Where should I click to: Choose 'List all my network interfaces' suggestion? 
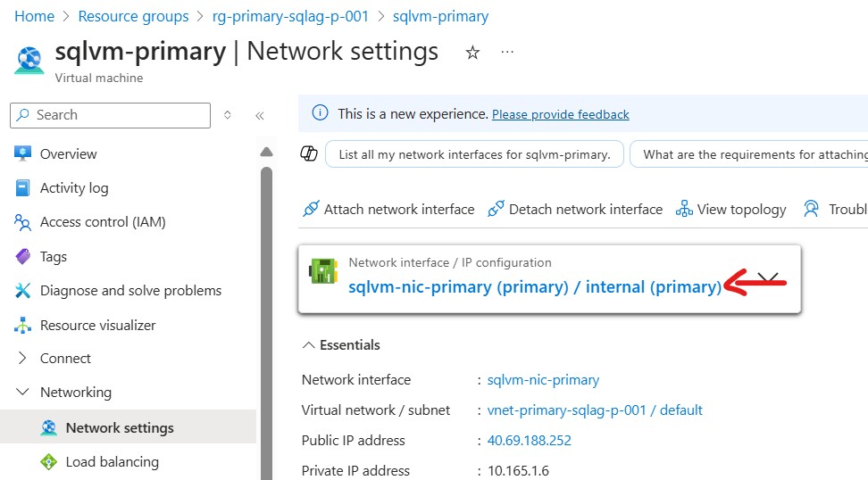pos(474,154)
